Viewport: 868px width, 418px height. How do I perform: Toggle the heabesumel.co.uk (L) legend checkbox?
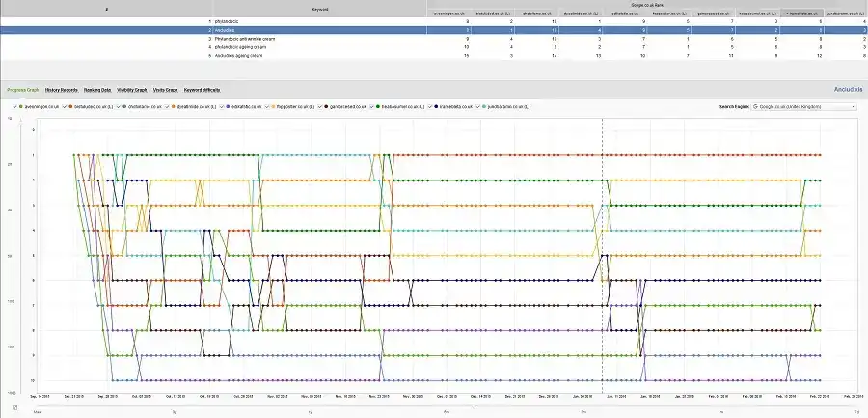pyautogui.click(x=372, y=106)
